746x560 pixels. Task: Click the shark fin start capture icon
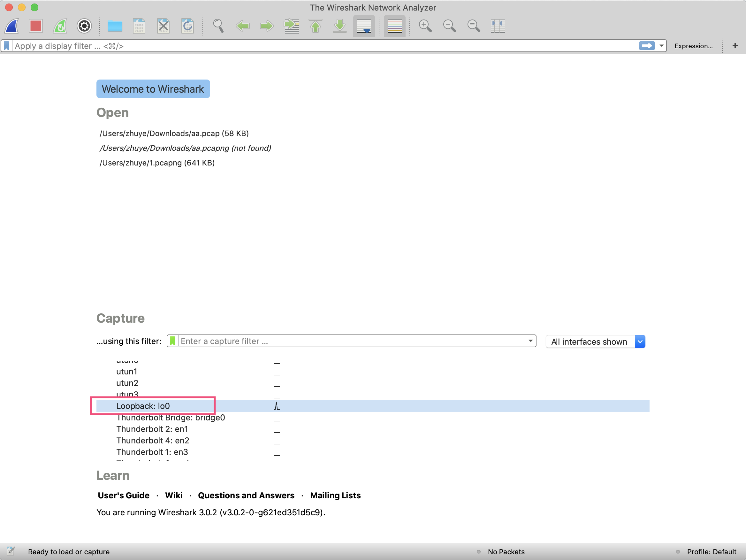click(12, 26)
